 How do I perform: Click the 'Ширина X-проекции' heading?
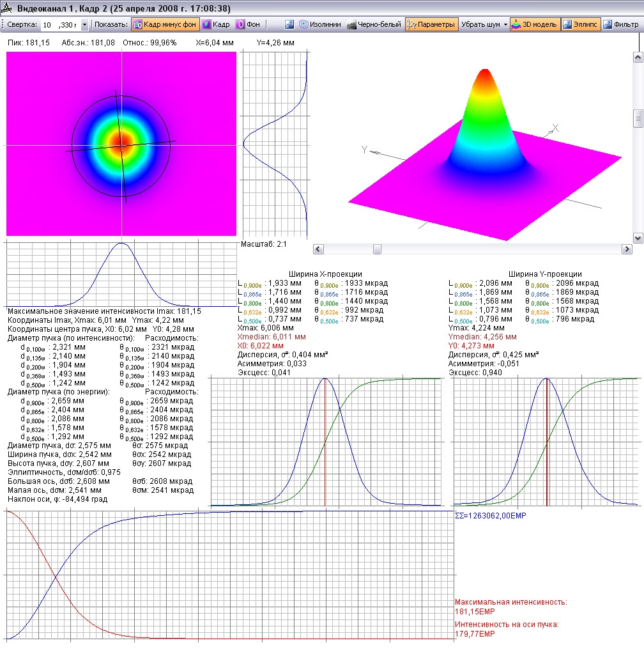325,274
